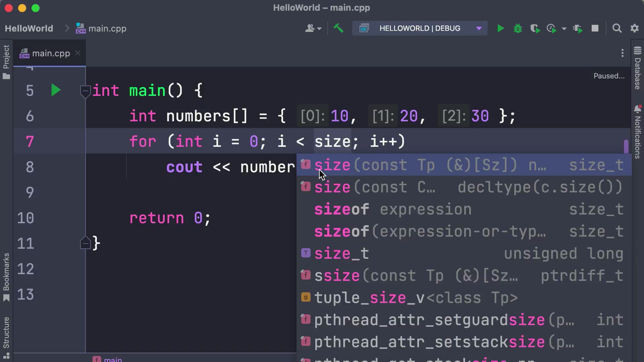Click main.cpp breadcrumb in navigation bar
Image resolution: width=644 pixels, height=362 pixels.
click(x=101, y=28)
